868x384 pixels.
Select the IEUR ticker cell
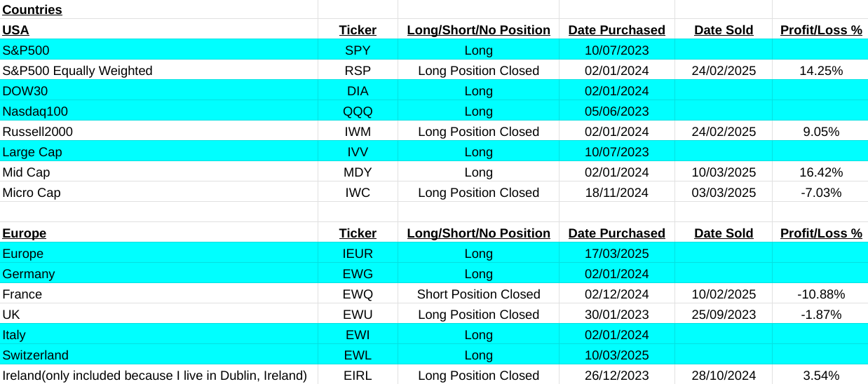[358, 254]
